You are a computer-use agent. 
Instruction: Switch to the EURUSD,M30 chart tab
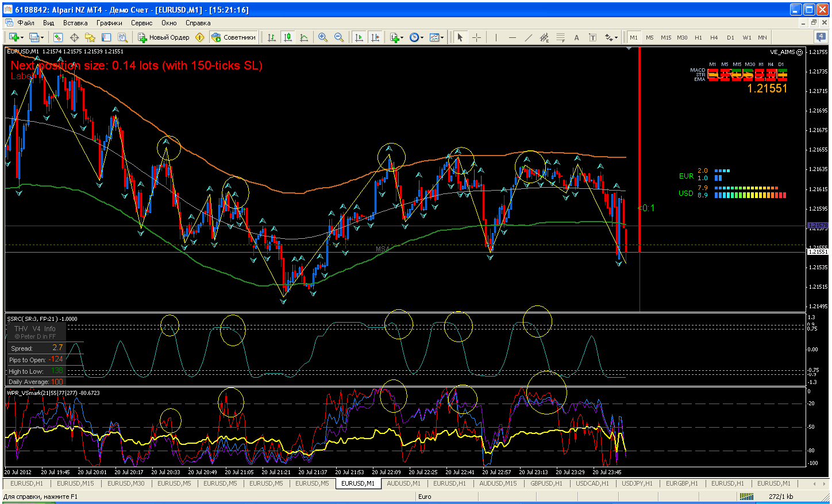coord(126,483)
